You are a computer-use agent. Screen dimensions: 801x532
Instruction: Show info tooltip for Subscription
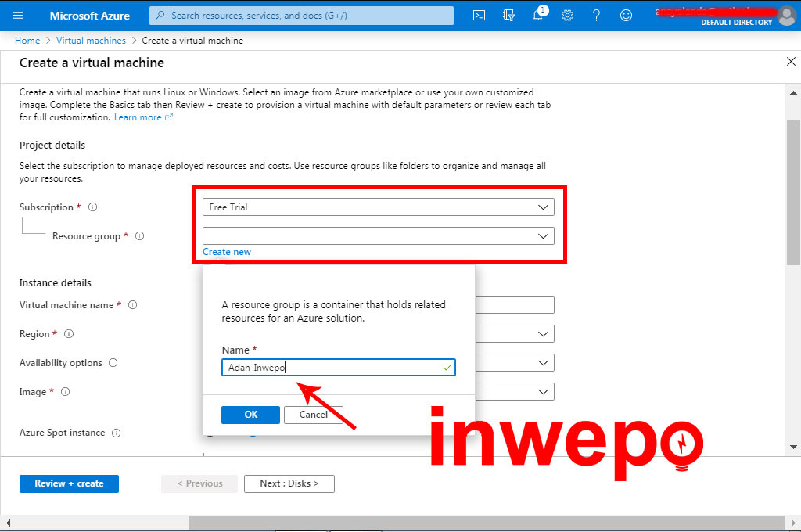[x=92, y=207]
